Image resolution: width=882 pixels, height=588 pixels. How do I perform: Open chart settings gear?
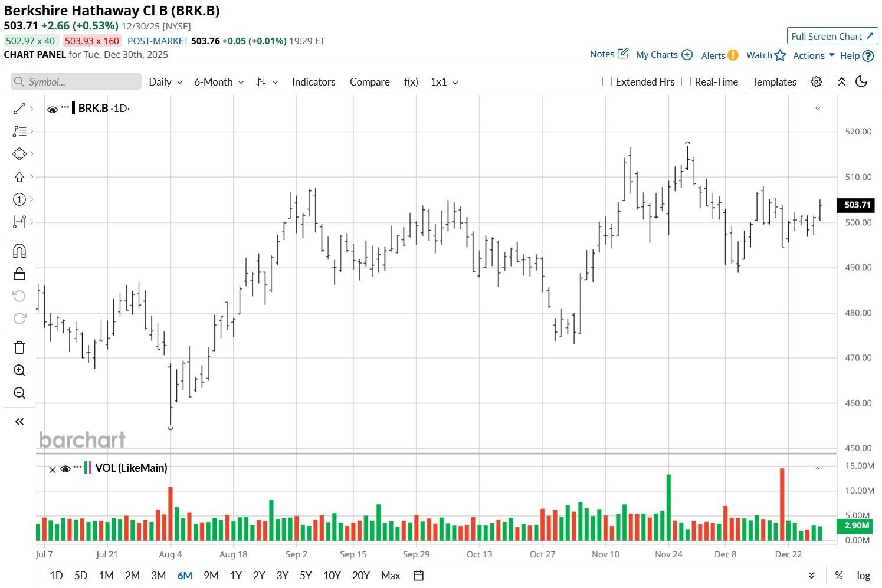click(816, 82)
